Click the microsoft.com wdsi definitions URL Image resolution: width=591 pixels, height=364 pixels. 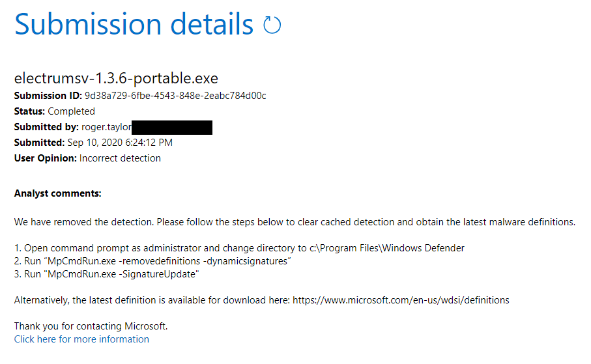pos(401,300)
